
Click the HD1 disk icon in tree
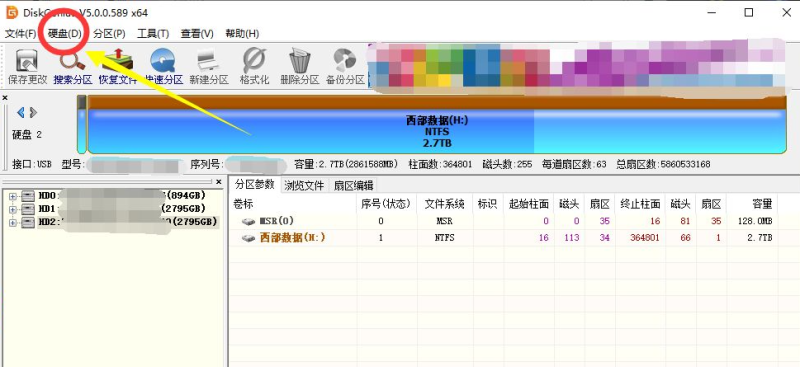pos(28,209)
